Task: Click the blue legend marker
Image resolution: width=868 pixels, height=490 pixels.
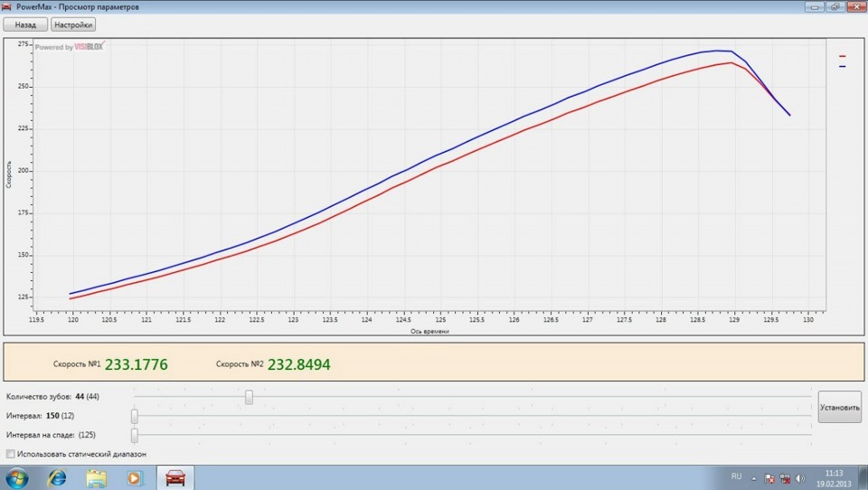Action: coord(843,66)
